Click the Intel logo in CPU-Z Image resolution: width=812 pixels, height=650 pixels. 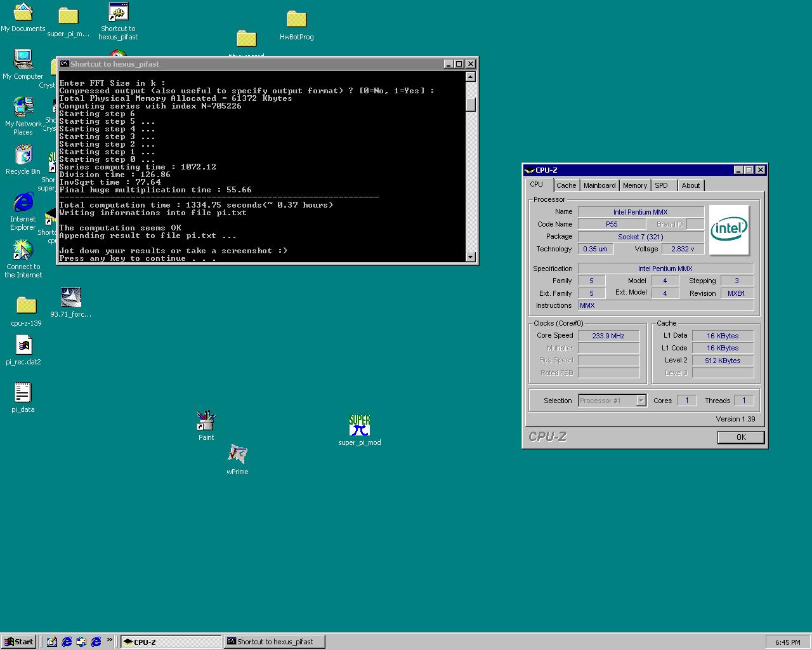[x=729, y=229]
